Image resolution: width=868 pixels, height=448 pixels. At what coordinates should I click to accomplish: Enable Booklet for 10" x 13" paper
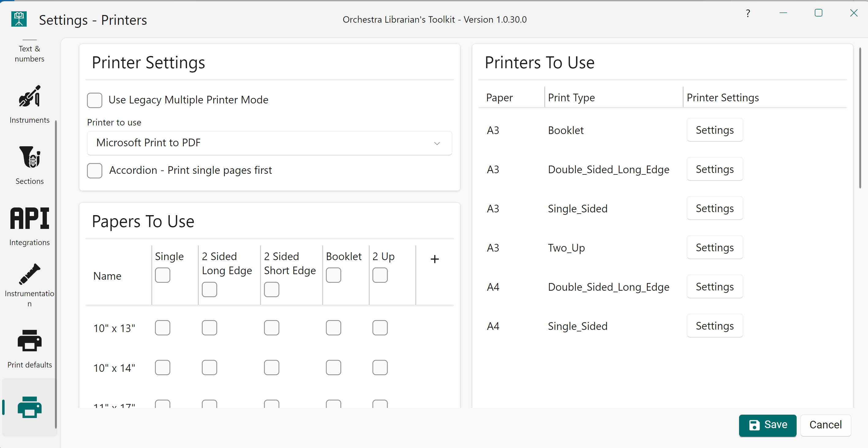(x=333, y=327)
